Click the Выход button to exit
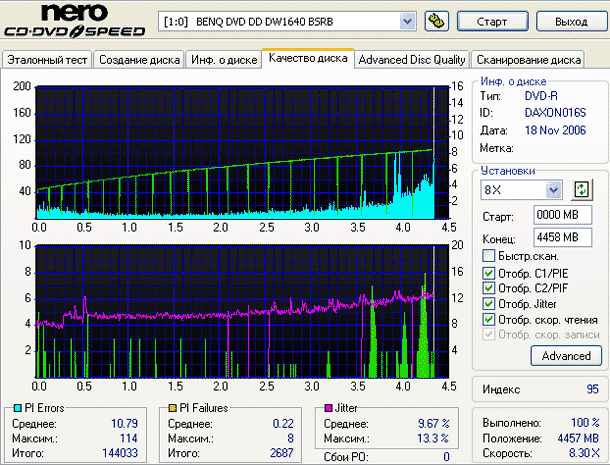The height and width of the screenshot is (465, 610). 570,21
